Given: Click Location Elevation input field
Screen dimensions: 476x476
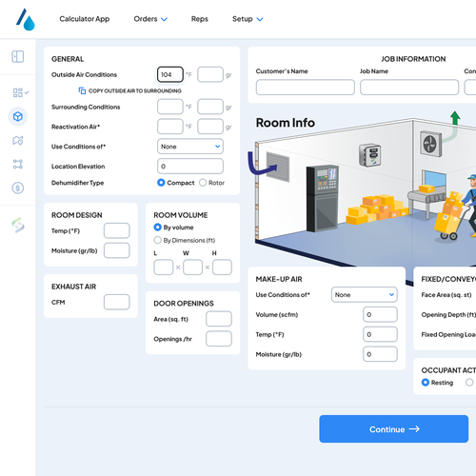Looking at the screenshot, I should pyautogui.click(x=190, y=167).
